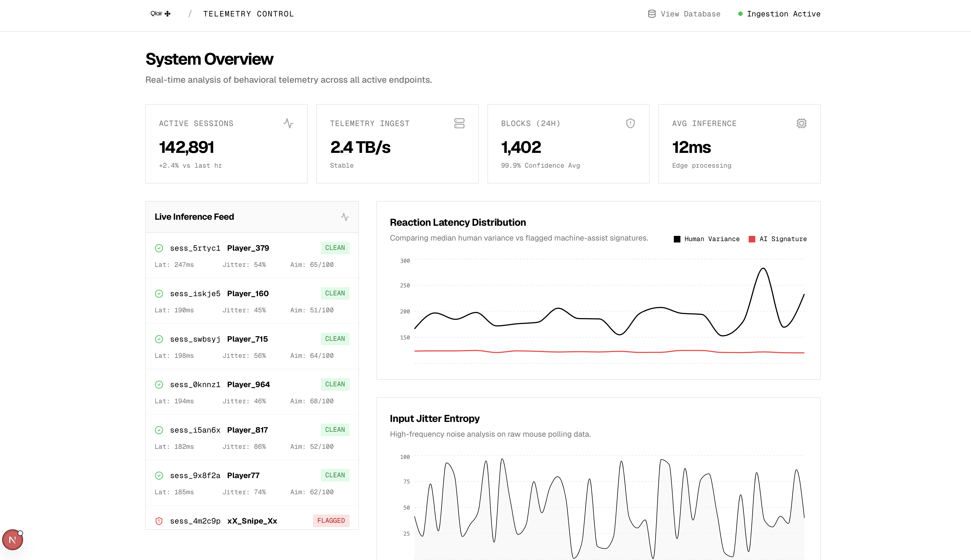Click the activity pulse icon in Active Sessions card
The height and width of the screenshot is (560, 971).
(288, 124)
